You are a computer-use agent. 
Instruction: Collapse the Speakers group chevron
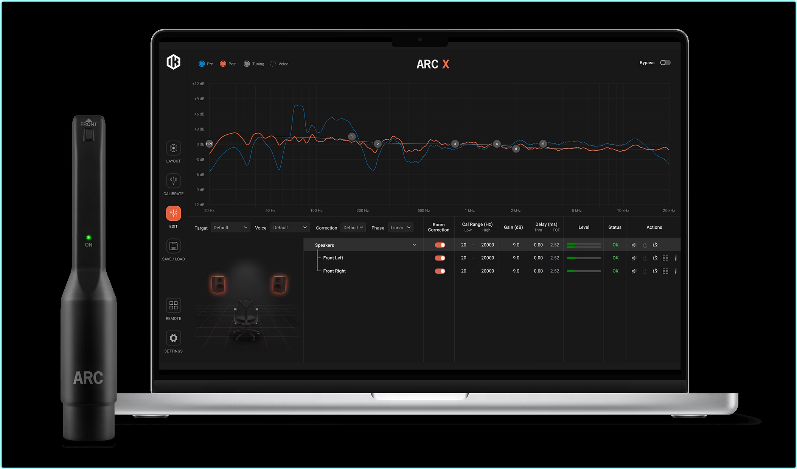414,245
